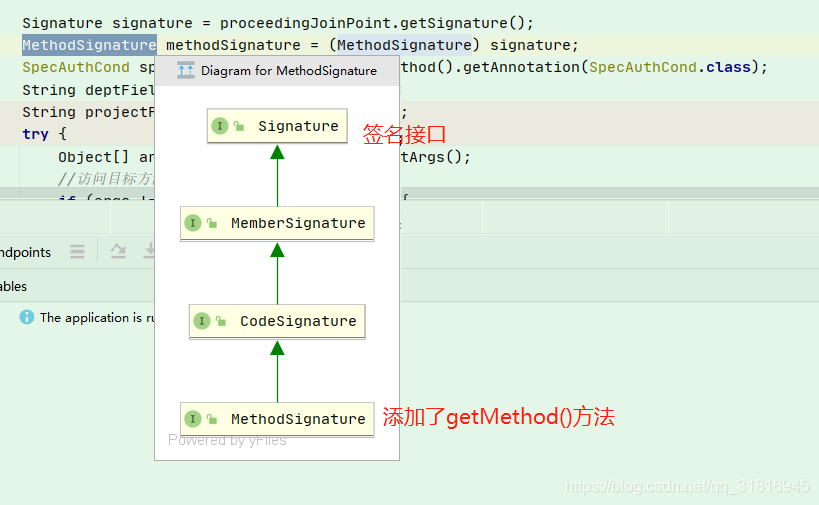Screen dimensions: 819x505
Task: Click the interface icon on the MemberSignature node
Action: [x=193, y=224]
